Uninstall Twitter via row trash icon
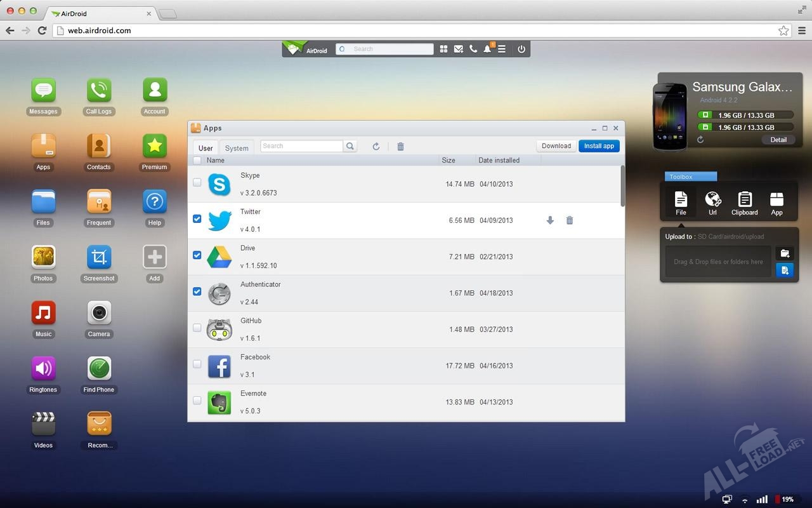This screenshot has width=812, height=508. [570, 220]
